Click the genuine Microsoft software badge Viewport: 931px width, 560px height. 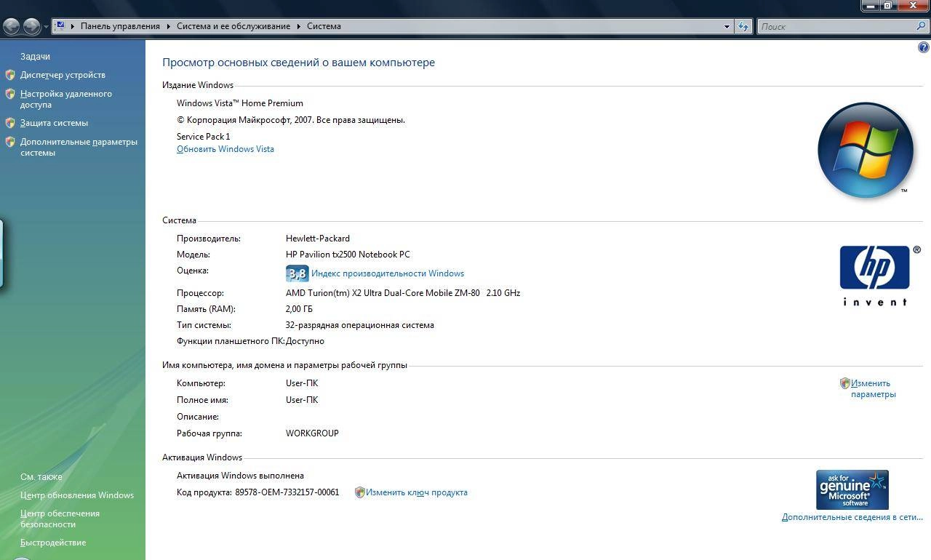click(x=852, y=489)
